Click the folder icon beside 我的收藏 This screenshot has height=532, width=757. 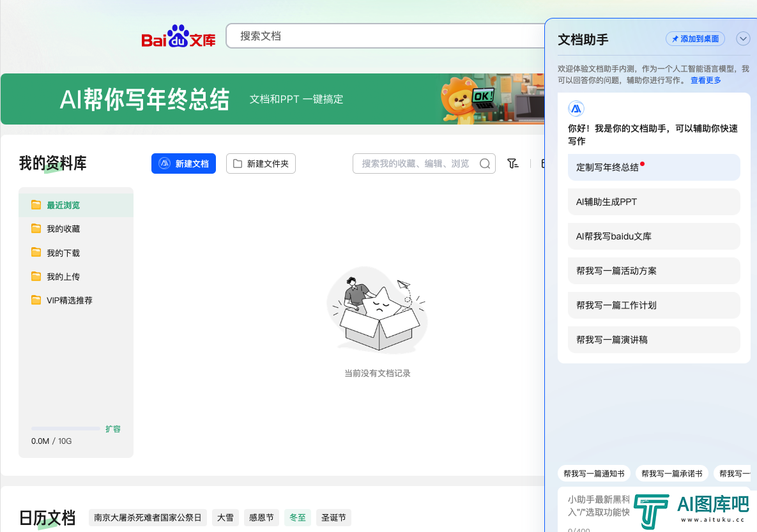pos(36,229)
